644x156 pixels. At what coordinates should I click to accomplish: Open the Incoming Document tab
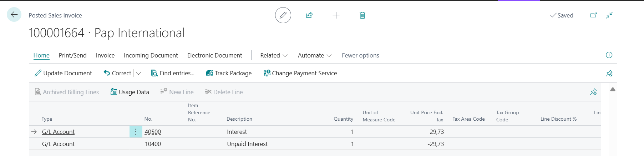(x=151, y=55)
